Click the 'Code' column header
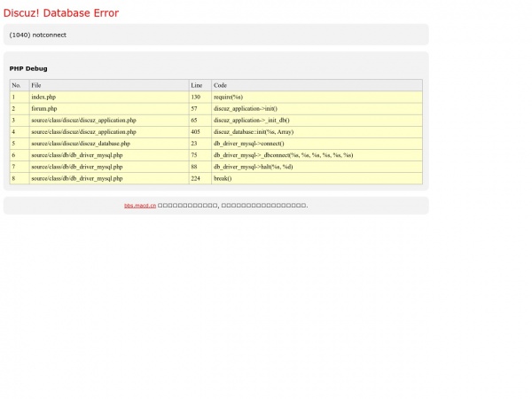This screenshot has width=532, height=399. 317,85
